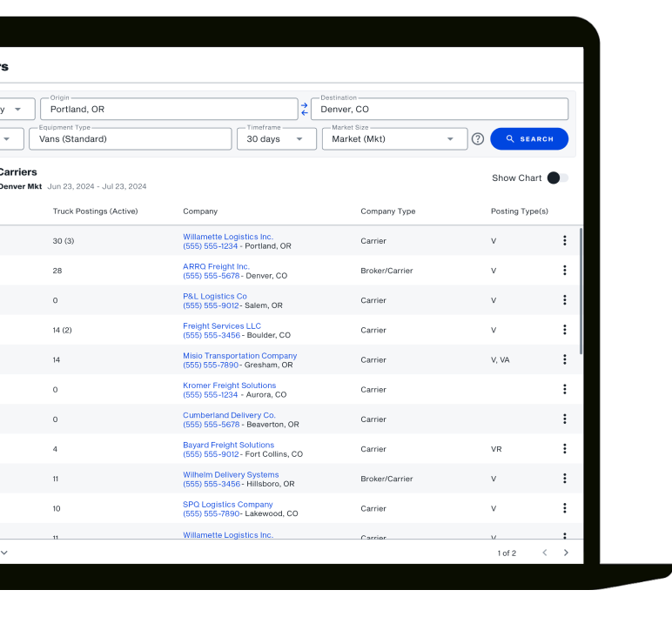Call (555) 555-7890 for Misio Transportation

[211, 365]
